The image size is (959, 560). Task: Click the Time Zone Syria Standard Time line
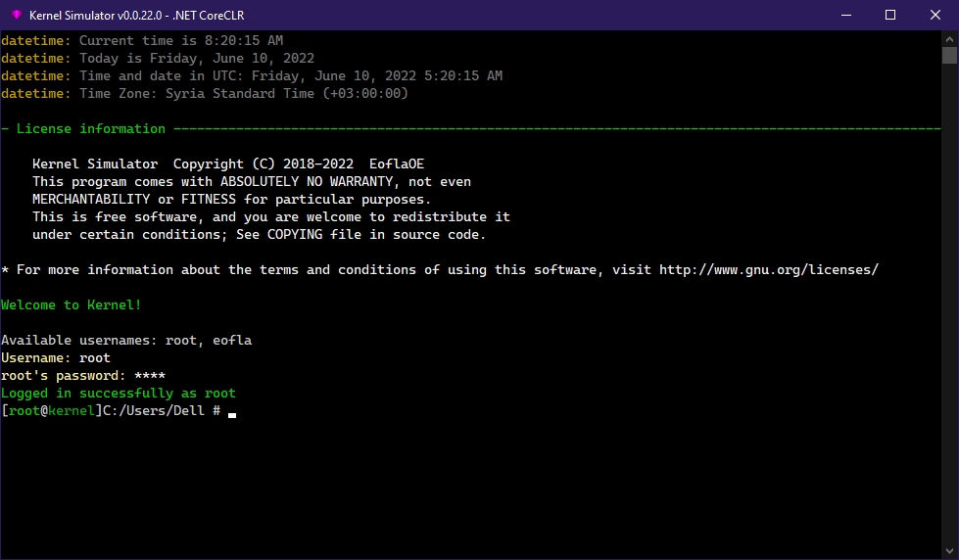[x=205, y=94]
